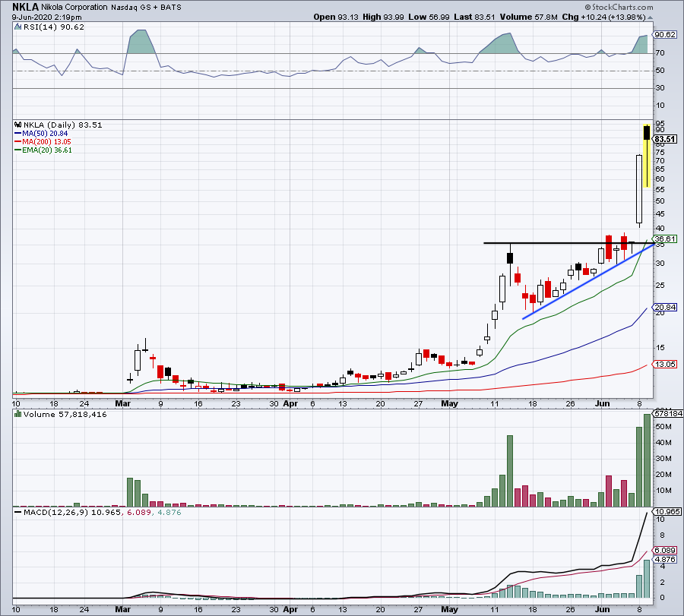Click the blue MA(50) line swatch
This screenshot has height=616, width=684.
click(18, 134)
